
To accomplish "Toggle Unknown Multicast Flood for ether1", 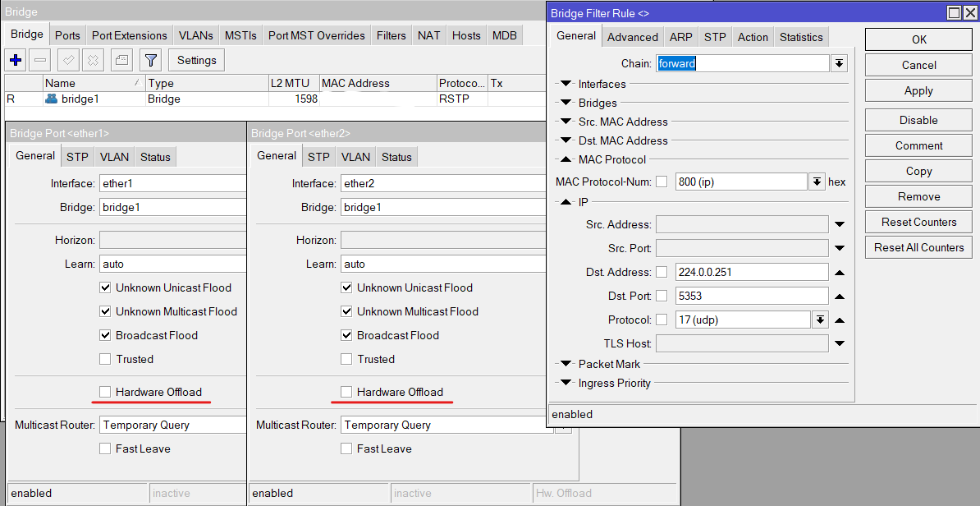I will tap(105, 312).
